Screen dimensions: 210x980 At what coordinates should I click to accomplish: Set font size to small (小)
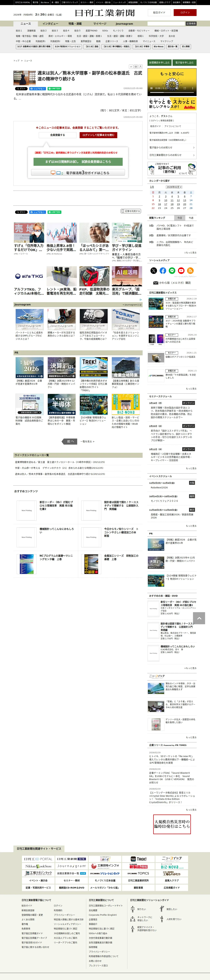click(x=131, y=67)
